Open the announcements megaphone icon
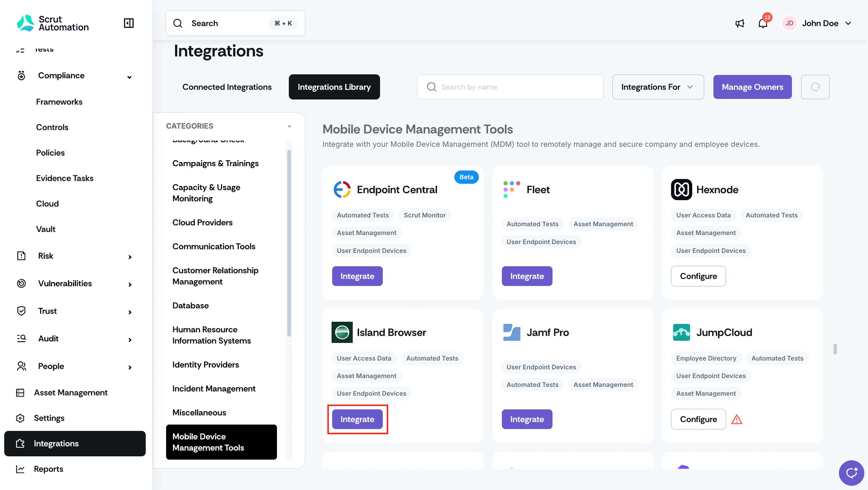Screen dimensions: 868x490 740,23
